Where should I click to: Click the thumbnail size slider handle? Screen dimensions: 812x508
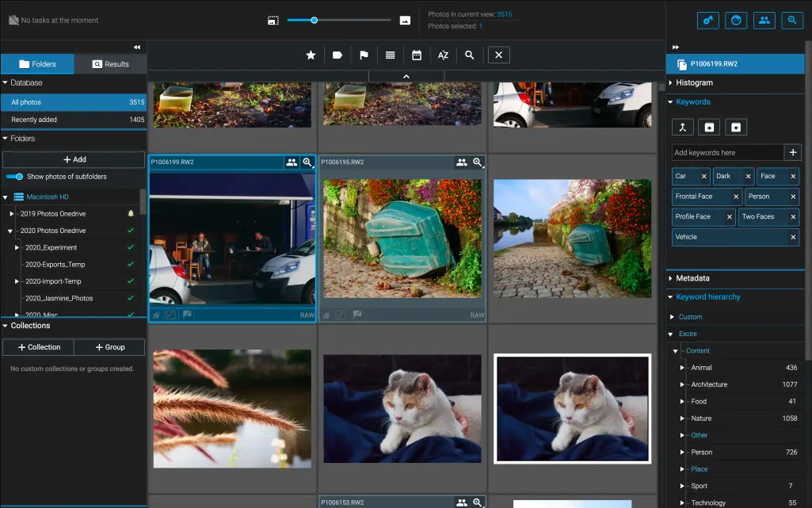click(x=314, y=20)
